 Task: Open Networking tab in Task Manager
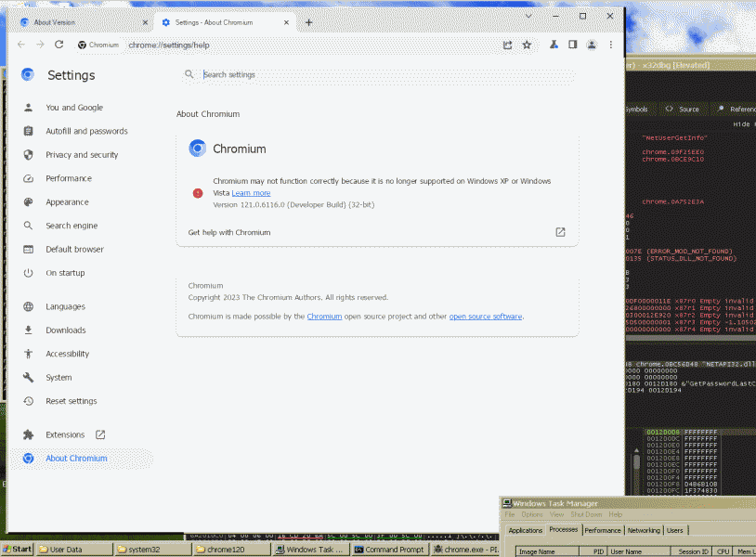tap(644, 530)
